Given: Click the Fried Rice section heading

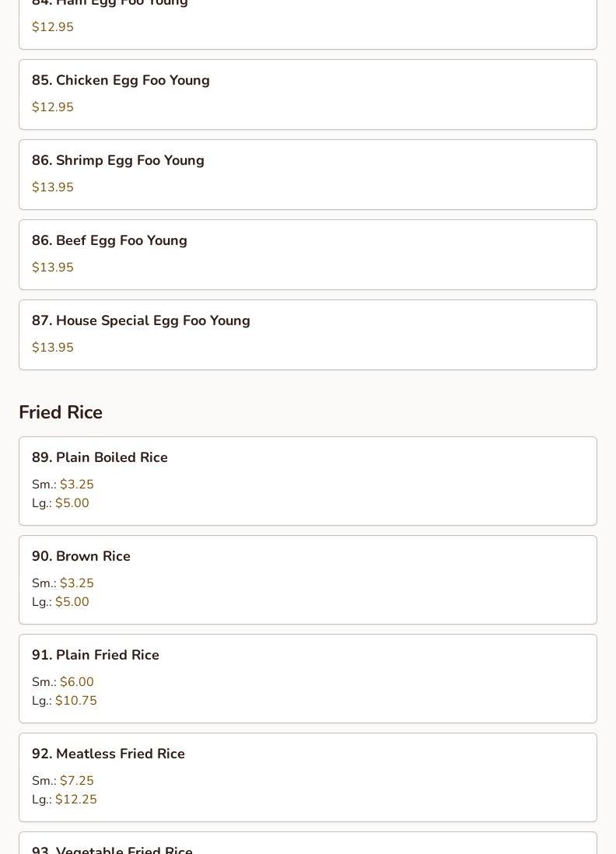Looking at the screenshot, I should [61, 412].
